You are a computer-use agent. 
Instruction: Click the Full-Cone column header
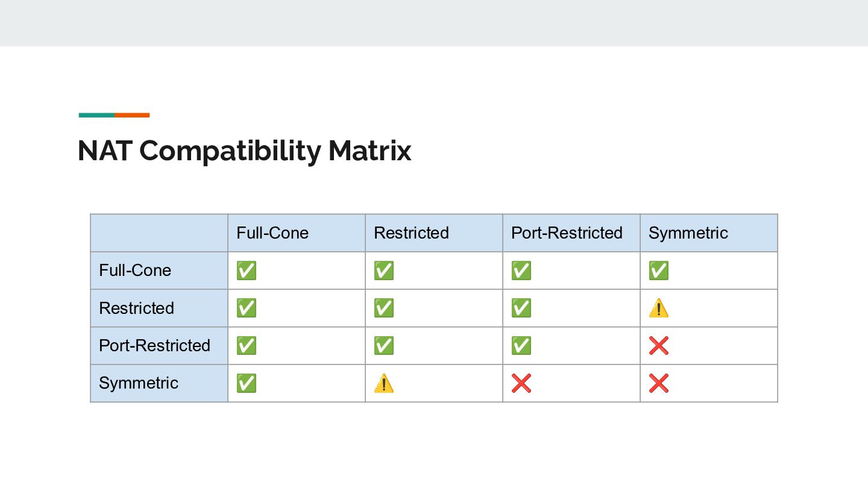[x=272, y=233]
